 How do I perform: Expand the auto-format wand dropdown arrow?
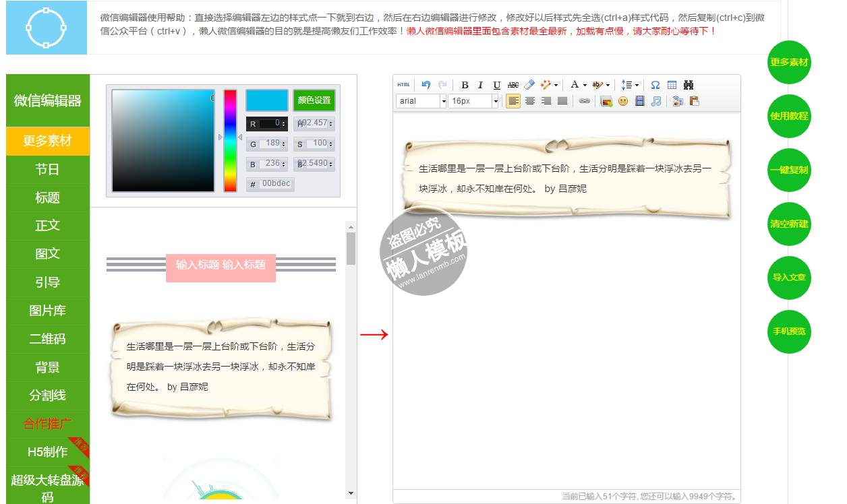pyautogui.click(x=556, y=85)
